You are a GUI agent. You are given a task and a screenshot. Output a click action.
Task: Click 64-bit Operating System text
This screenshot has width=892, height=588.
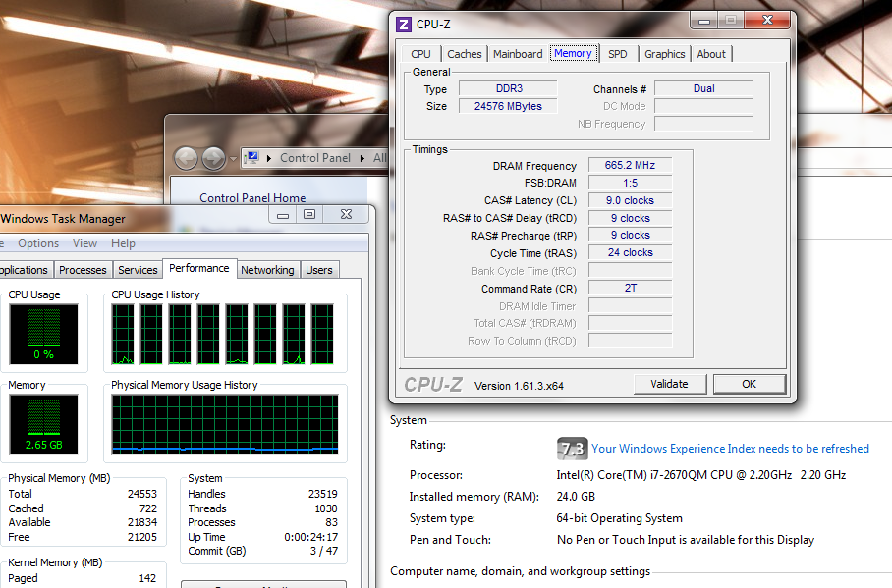click(x=620, y=518)
